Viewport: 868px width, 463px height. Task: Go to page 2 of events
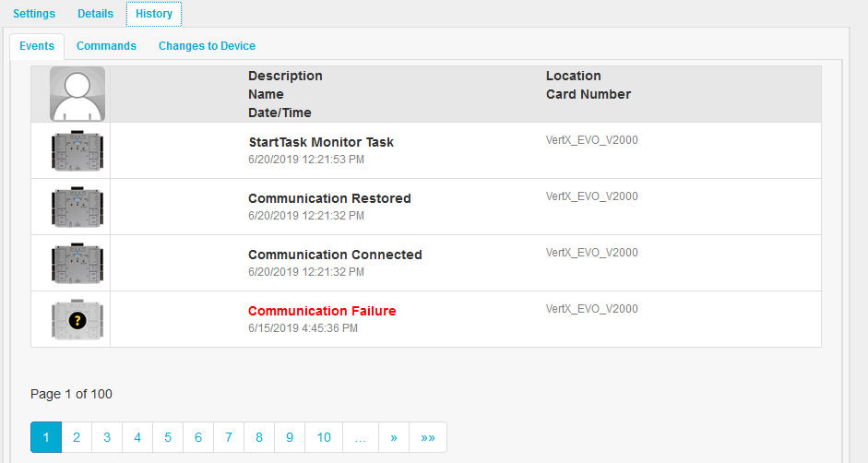click(77, 437)
